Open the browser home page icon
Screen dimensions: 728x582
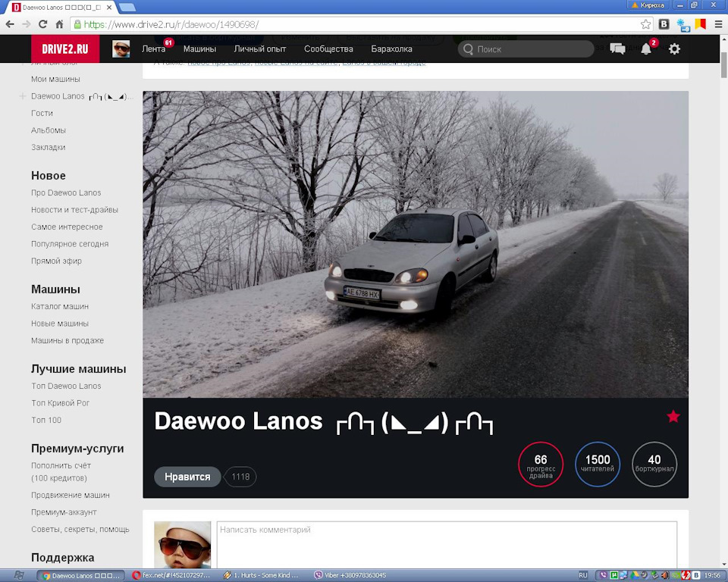(59, 24)
